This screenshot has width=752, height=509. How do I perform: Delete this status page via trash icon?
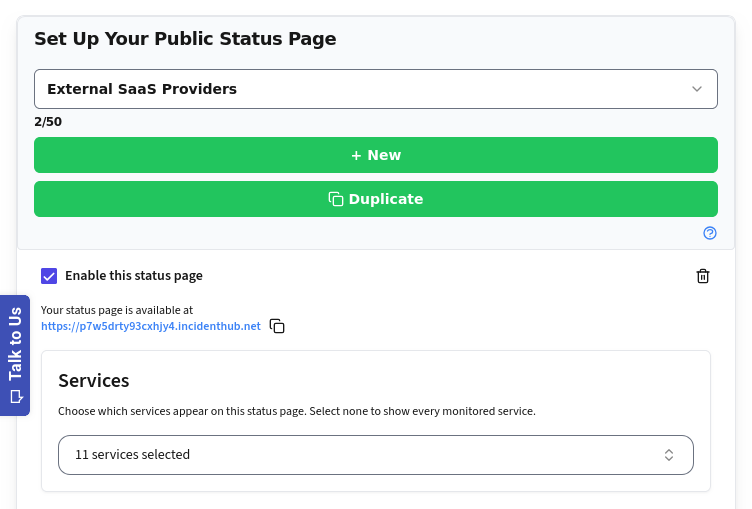tap(703, 276)
